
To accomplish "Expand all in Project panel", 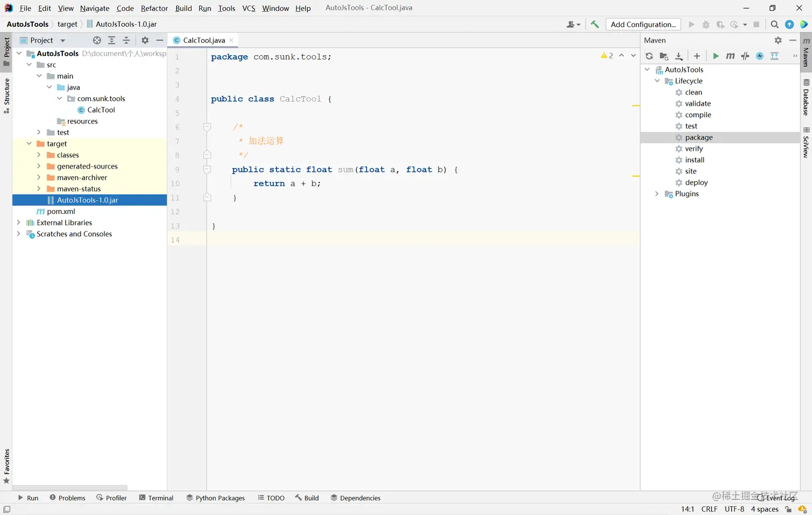I will click(x=111, y=40).
